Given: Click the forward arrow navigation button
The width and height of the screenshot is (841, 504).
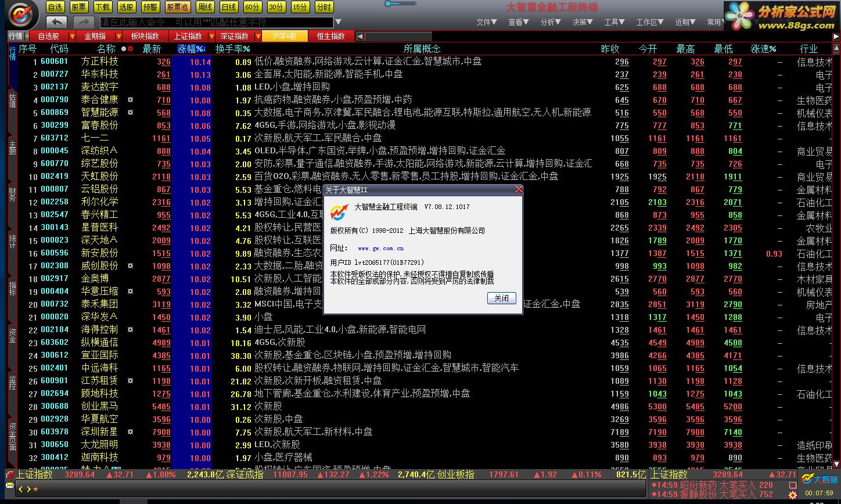Looking at the screenshot, I should (84, 22).
